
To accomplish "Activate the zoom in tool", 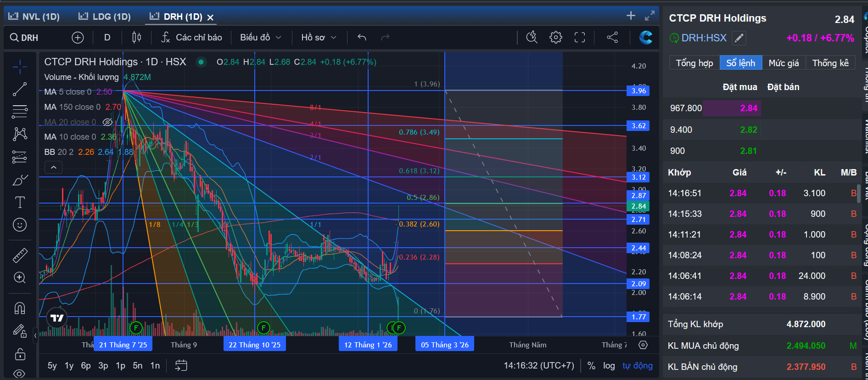I will pyautogui.click(x=20, y=278).
